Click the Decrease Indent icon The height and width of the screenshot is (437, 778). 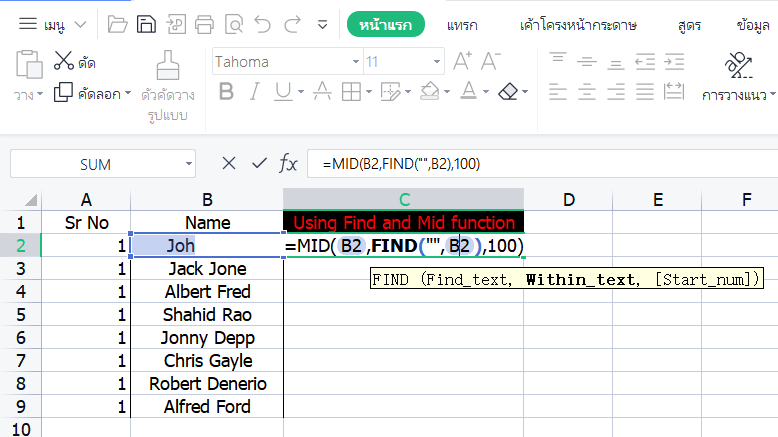pyautogui.click(x=645, y=62)
